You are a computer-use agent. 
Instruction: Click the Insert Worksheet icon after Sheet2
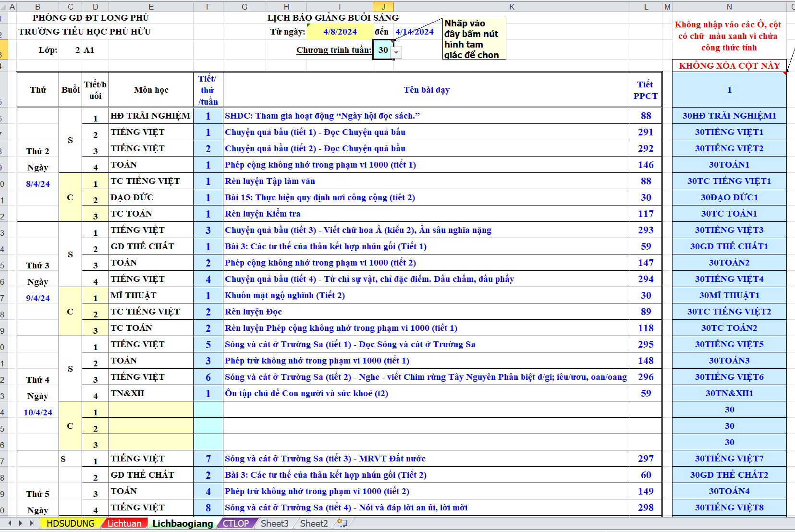click(342, 523)
